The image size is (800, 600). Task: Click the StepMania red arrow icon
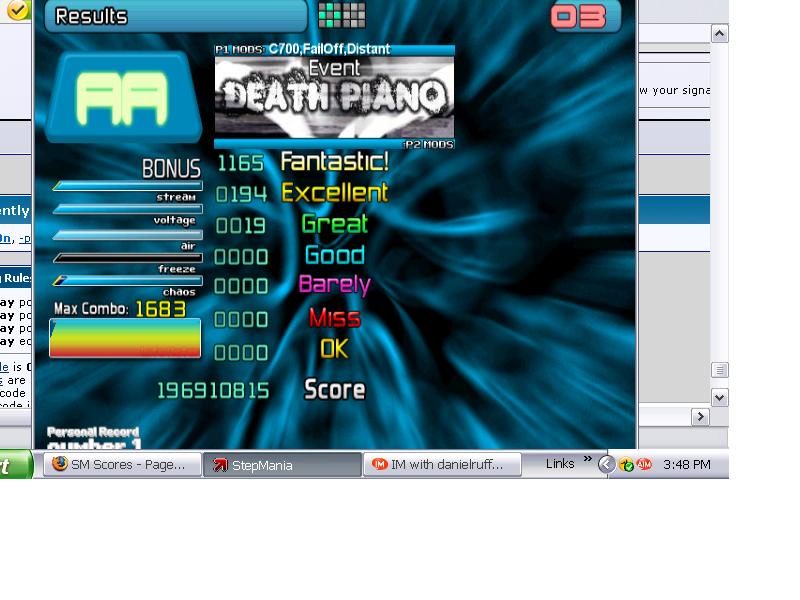[220, 465]
